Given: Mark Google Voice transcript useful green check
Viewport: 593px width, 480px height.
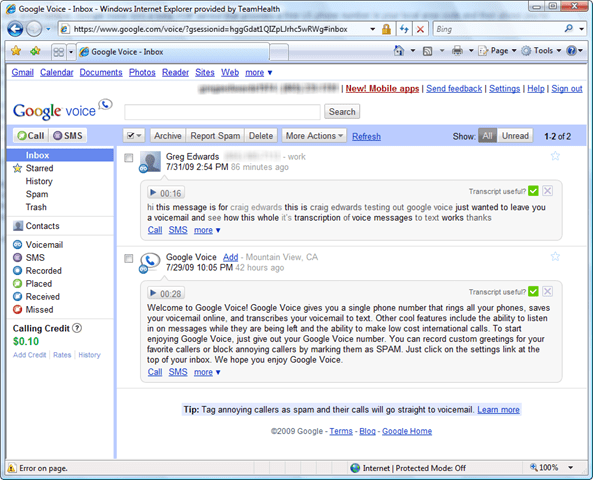Looking at the screenshot, I should [x=533, y=292].
